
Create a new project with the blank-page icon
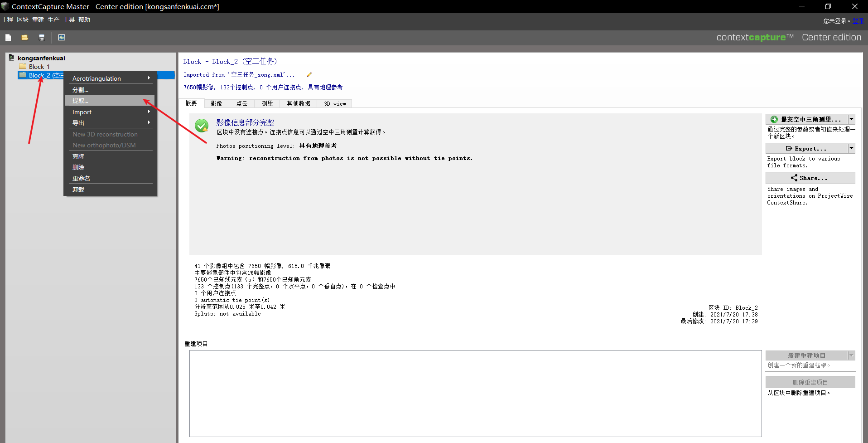click(x=8, y=38)
